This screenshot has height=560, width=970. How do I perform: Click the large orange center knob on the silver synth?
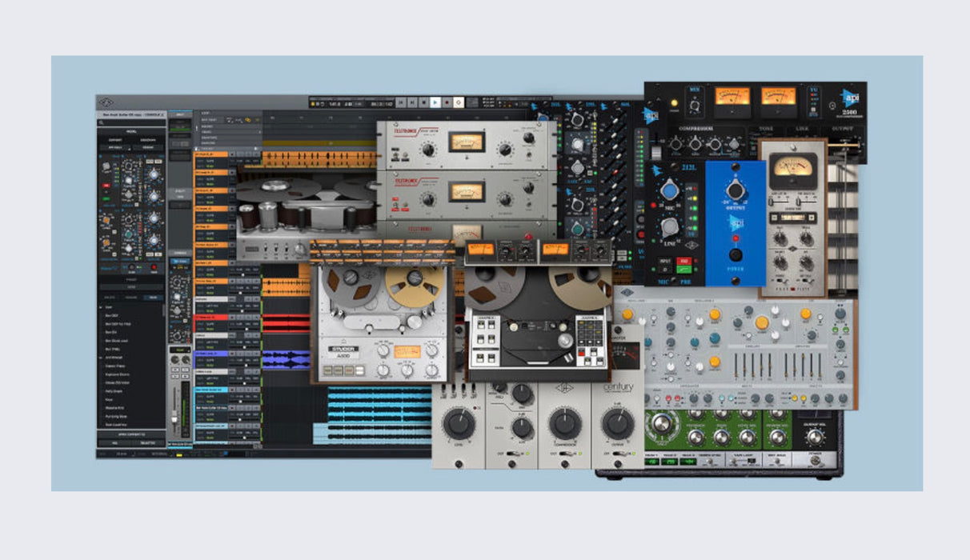click(x=762, y=323)
